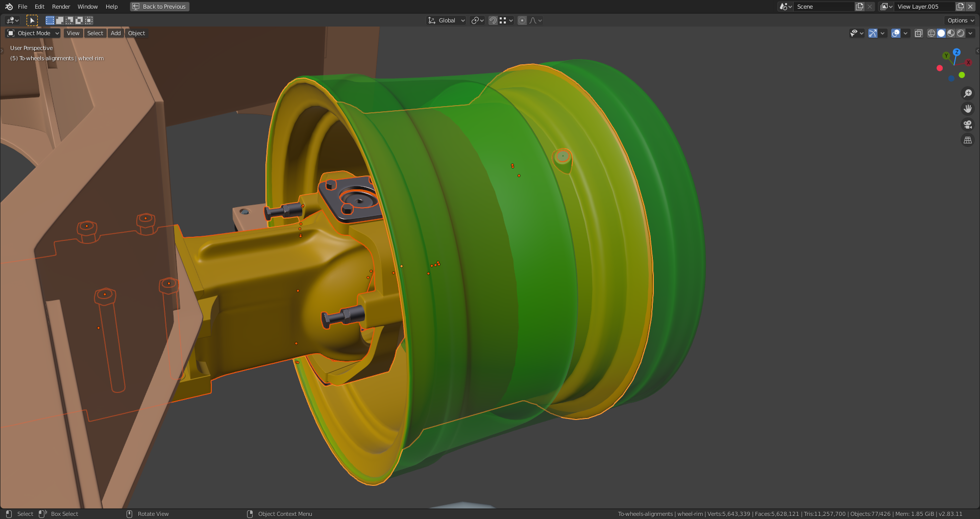980x519 pixels.
Task: Open the viewport Object menu
Action: [136, 33]
